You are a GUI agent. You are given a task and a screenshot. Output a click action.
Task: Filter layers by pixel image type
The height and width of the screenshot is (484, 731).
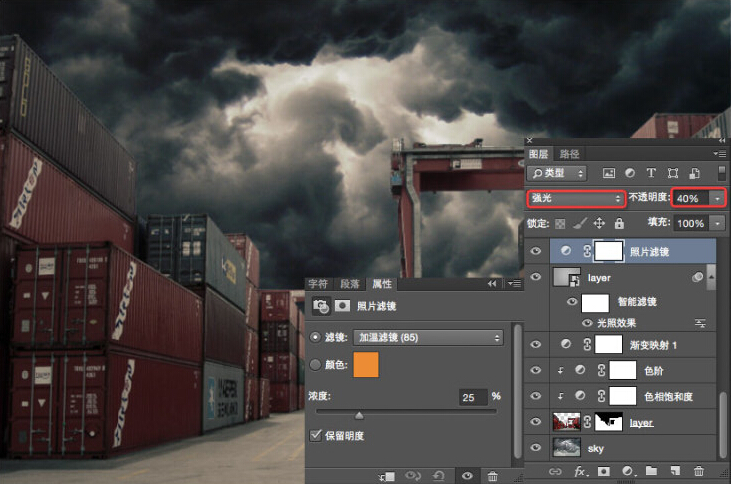pyautogui.click(x=608, y=173)
